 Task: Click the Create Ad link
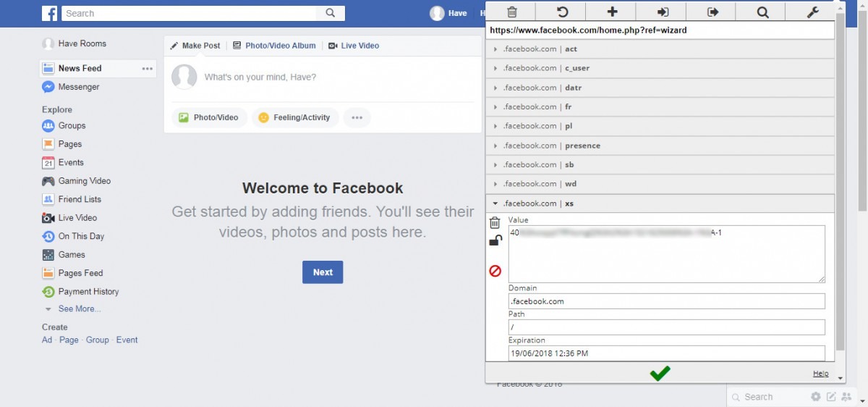[47, 340]
